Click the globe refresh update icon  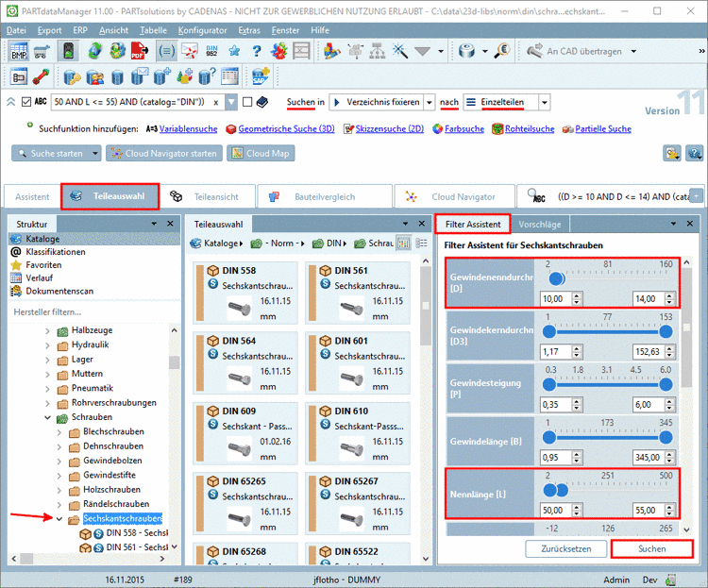point(94,51)
